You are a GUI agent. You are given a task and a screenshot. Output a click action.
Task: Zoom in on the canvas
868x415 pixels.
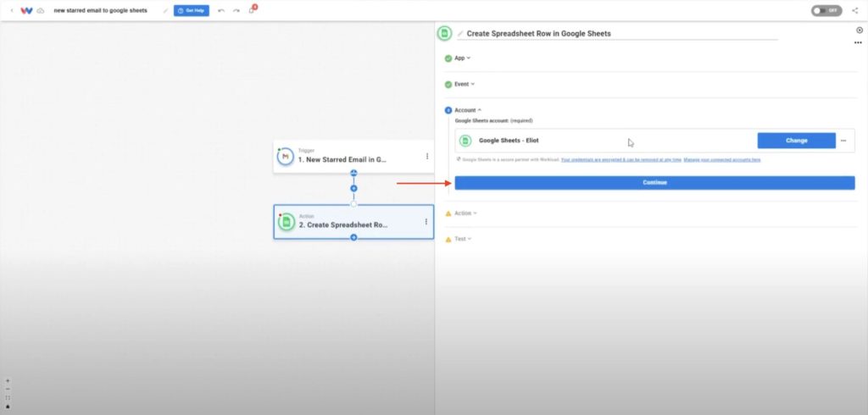pyautogui.click(x=8, y=380)
